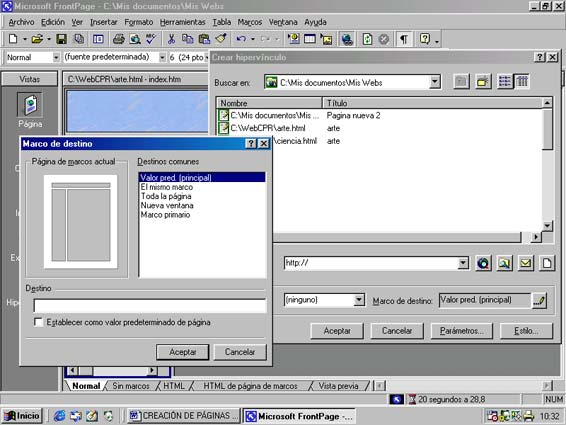The height and width of the screenshot is (425, 566).
Task: Switch to the Sin marcos tab
Action: [131, 386]
